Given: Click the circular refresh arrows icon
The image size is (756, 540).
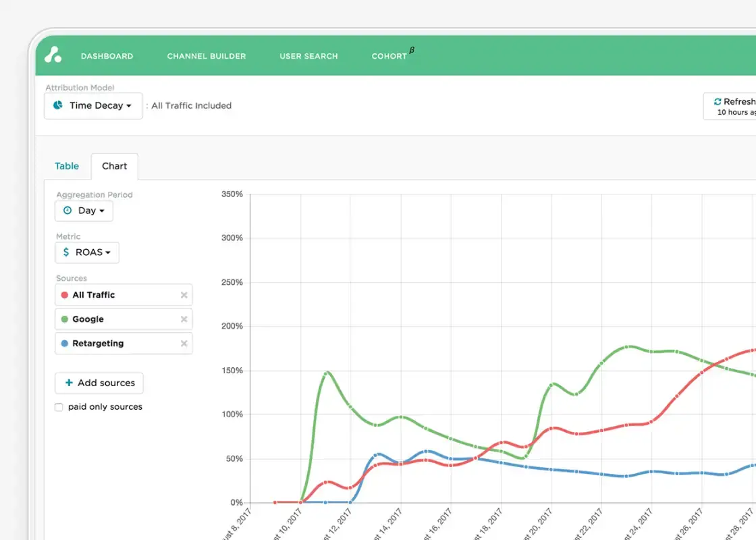Looking at the screenshot, I should click(x=716, y=101).
